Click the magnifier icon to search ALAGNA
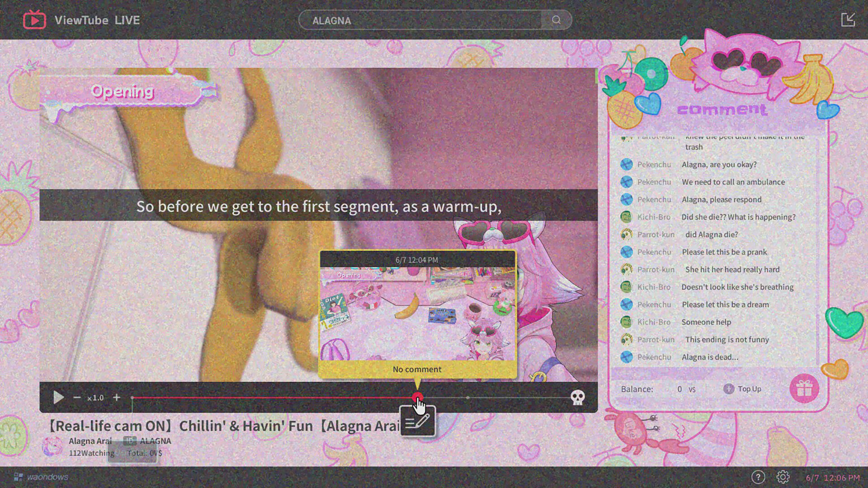868x488 pixels. point(556,20)
